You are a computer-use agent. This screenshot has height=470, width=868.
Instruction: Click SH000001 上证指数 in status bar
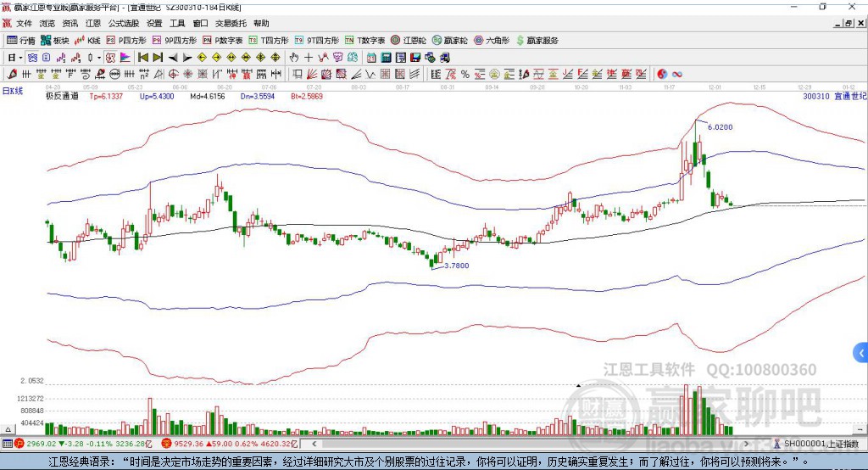(x=820, y=444)
